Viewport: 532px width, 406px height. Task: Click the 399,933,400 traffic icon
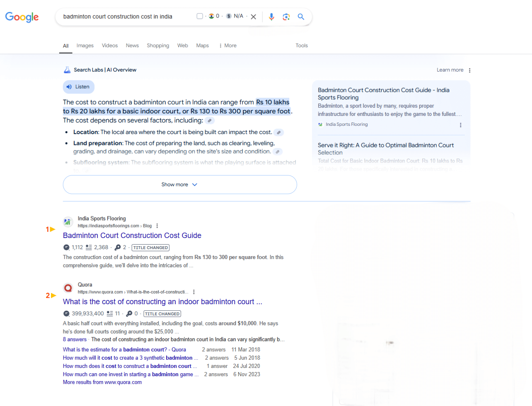[66, 314]
